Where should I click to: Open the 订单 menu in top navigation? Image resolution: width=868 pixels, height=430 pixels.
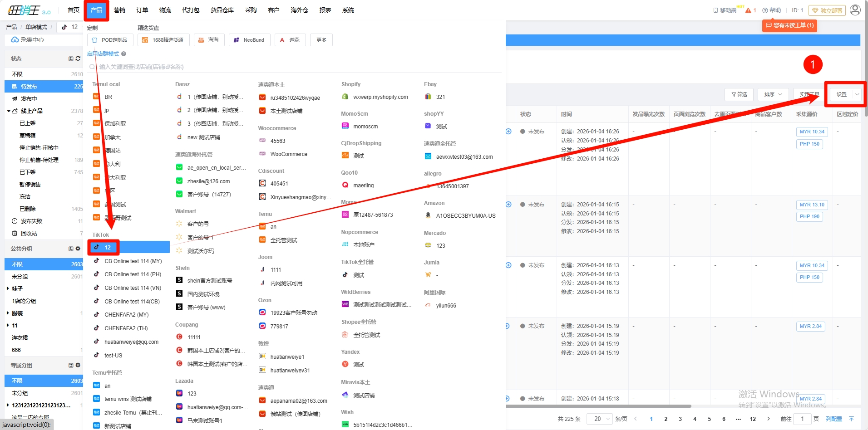pyautogui.click(x=142, y=10)
